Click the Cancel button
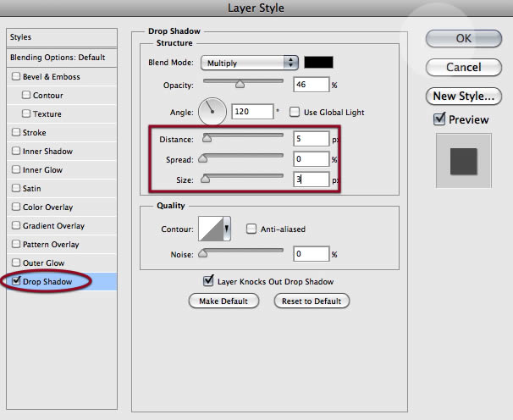This screenshot has width=513, height=420. coord(464,67)
